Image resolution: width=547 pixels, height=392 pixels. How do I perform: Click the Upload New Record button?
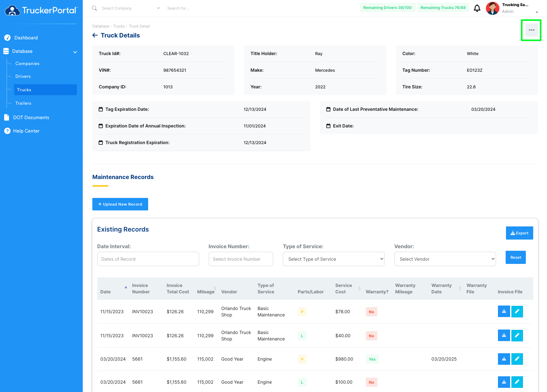(120, 204)
